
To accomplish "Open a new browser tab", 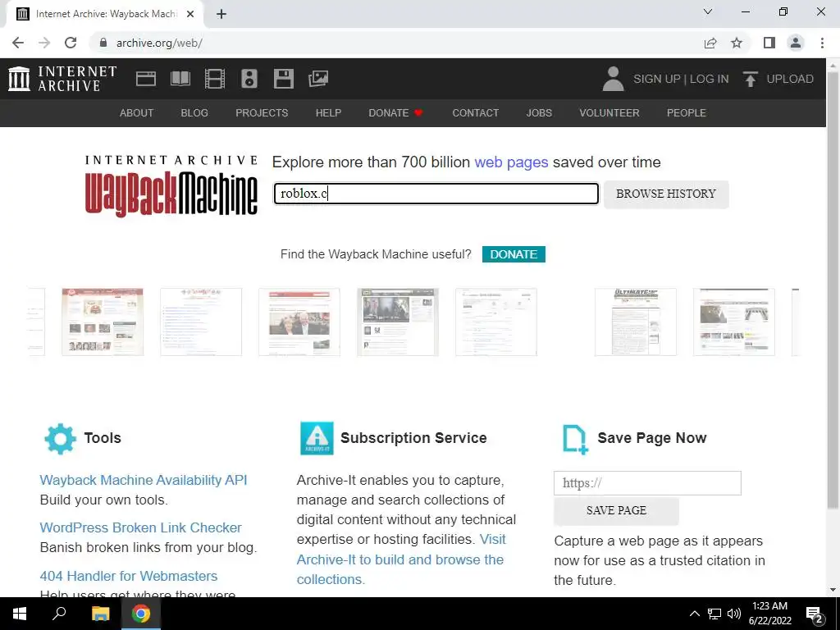I will tap(221, 14).
